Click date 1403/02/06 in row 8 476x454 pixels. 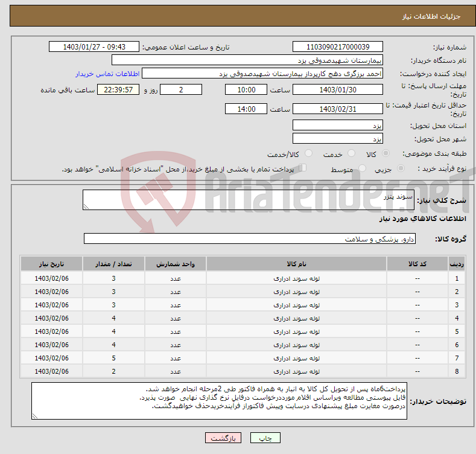52,371
